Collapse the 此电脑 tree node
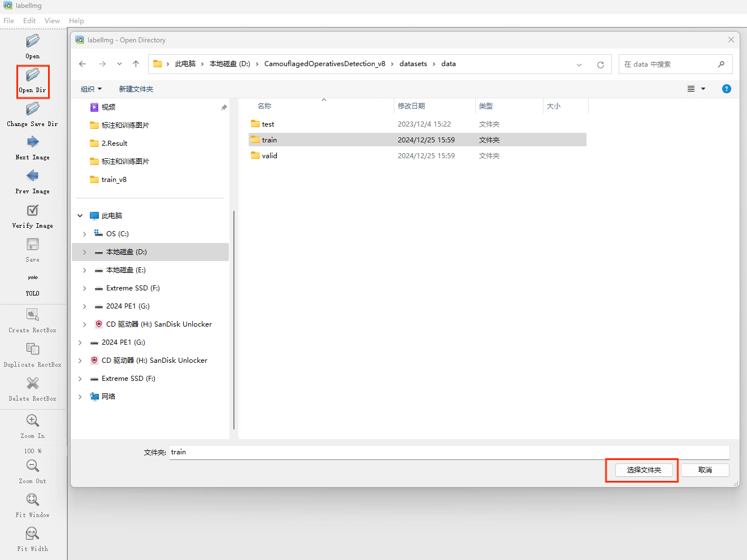The width and height of the screenshot is (747, 560). [80, 216]
